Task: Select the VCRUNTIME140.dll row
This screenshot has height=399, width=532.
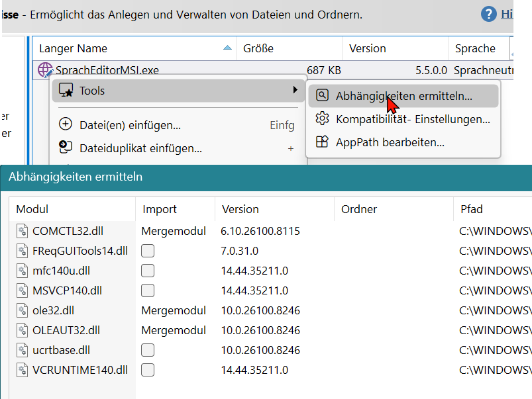Action: click(80, 370)
